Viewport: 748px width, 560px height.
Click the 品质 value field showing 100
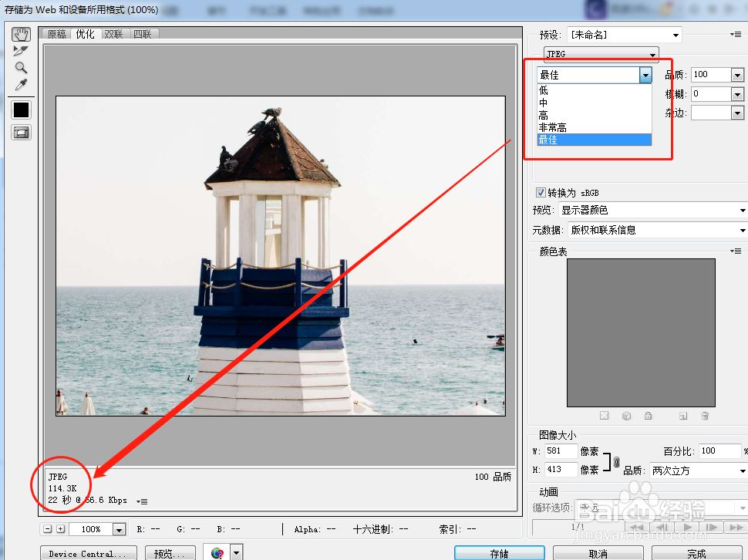click(x=711, y=74)
